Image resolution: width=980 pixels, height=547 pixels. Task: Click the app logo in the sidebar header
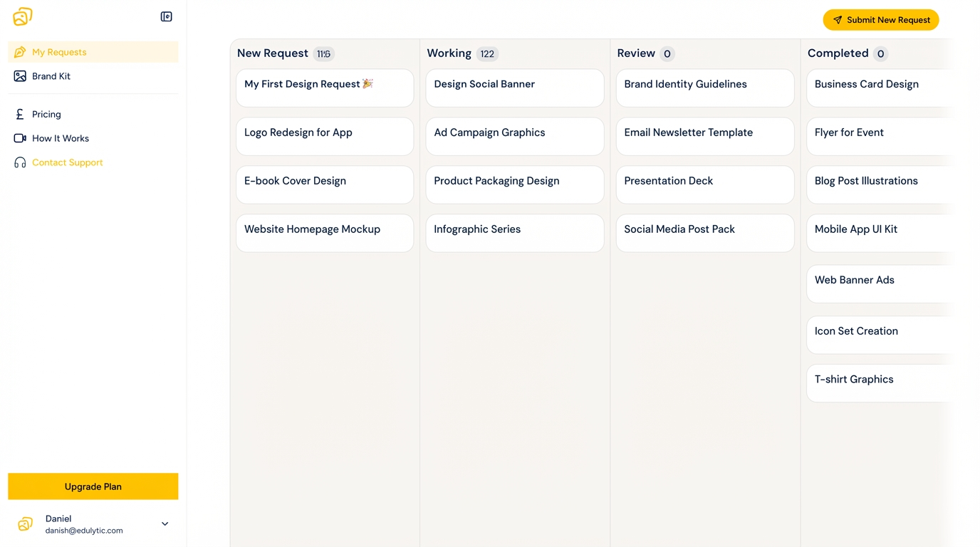coord(23,16)
